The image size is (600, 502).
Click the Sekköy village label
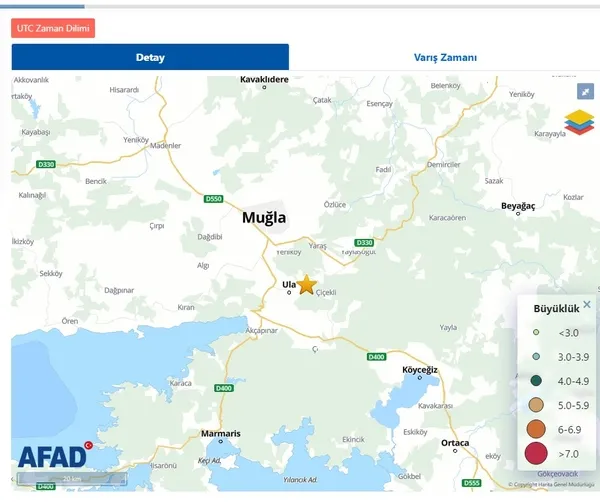pyautogui.click(x=51, y=274)
